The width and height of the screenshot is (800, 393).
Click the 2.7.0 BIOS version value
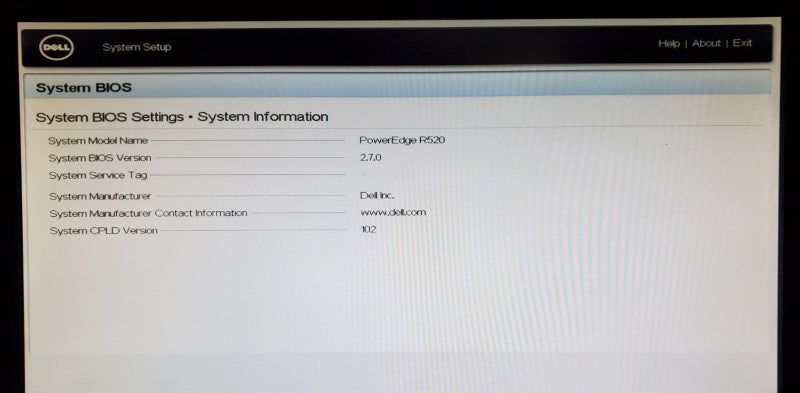click(x=371, y=158)
